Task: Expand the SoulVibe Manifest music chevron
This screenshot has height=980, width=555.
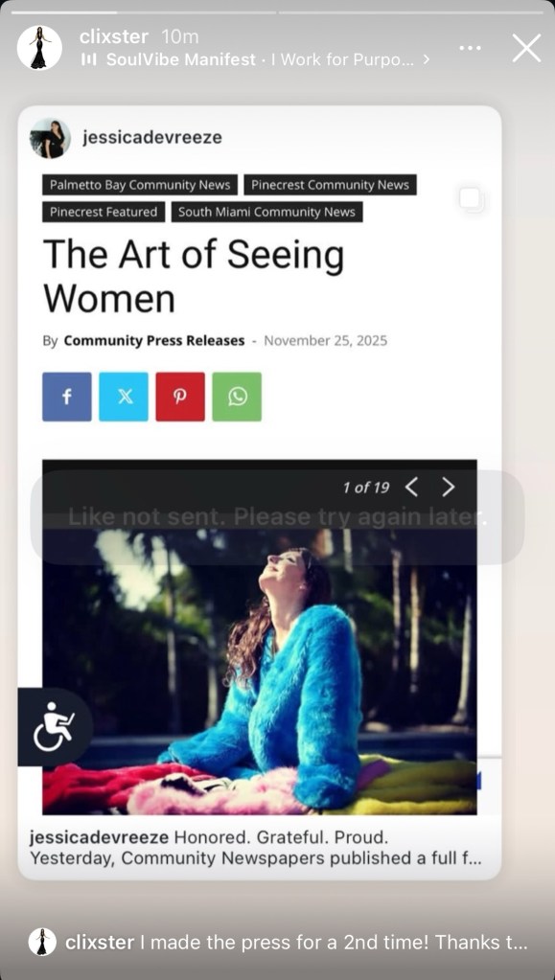Action: [x=427, y=60]
